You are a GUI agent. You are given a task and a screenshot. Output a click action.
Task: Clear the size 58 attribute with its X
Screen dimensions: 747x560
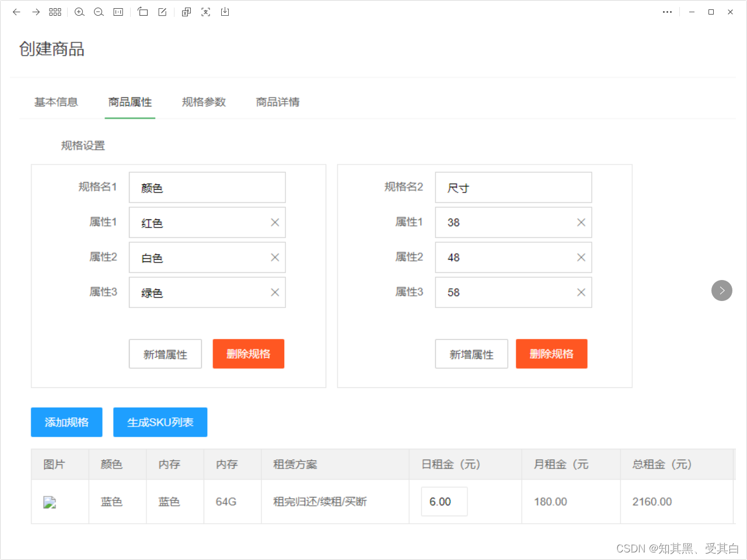click(x=581, y=292)
